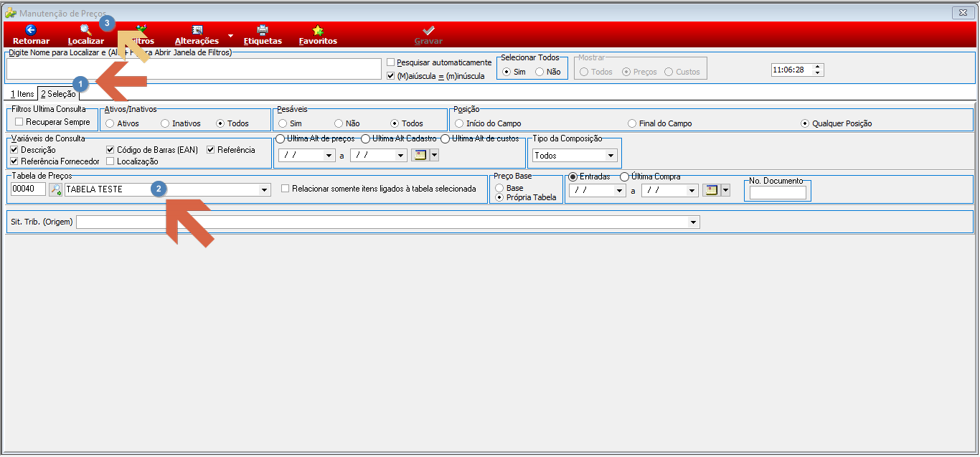Click the price table code 00040 field
This screenshot has height=457, width=980.
[x=28, y=189]
